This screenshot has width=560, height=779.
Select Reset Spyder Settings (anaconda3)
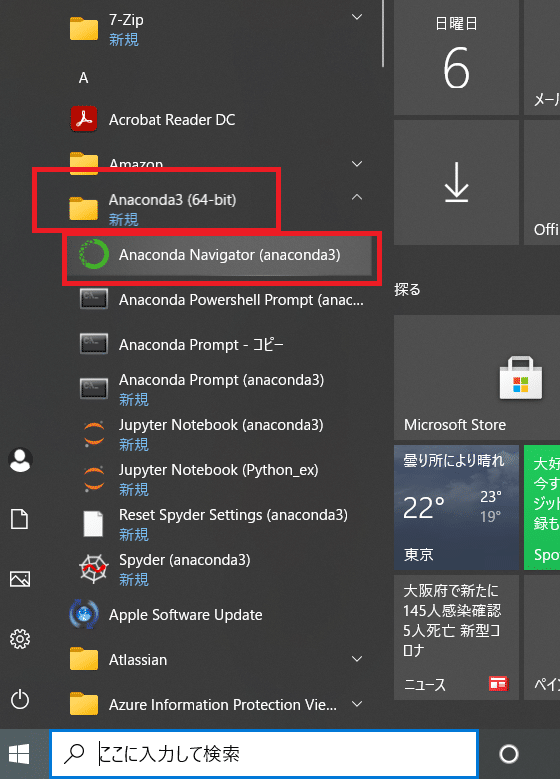tap(219, 524)
